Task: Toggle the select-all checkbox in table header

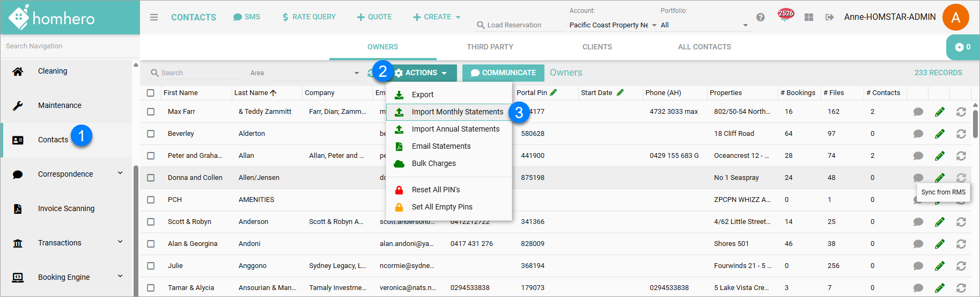Action: tap(151, 93)
